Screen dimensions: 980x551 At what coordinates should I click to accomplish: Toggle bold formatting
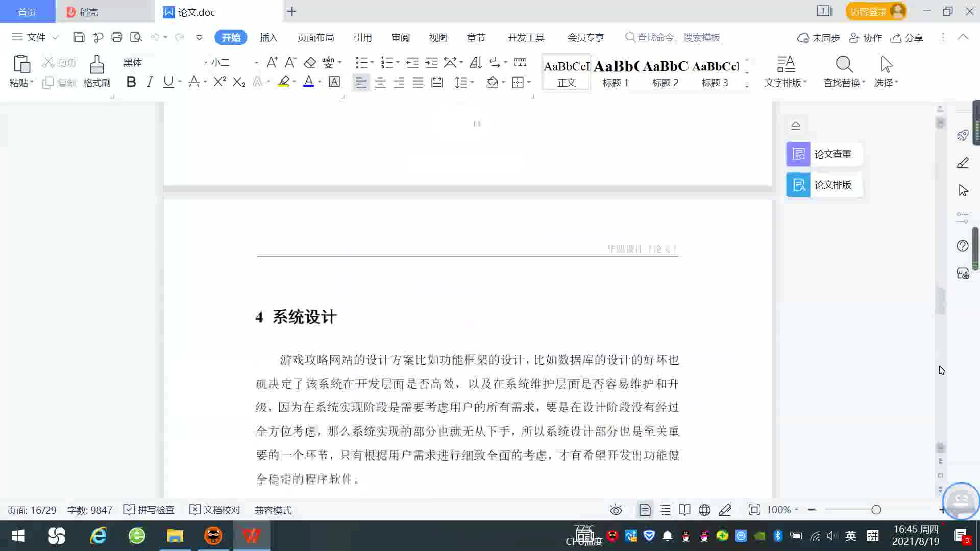pyautogui.click(x=131, y=82)
